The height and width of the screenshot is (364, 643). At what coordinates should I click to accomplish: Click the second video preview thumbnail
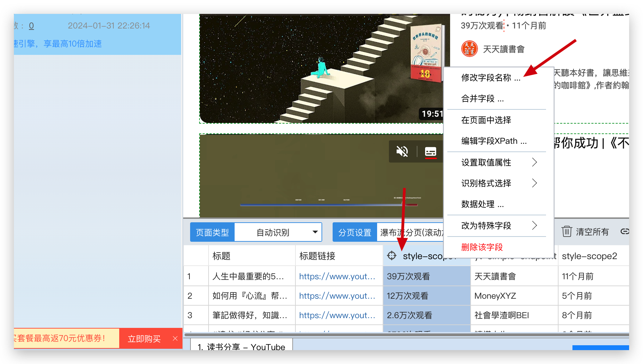pyautogui.click(x=321, y=176)
